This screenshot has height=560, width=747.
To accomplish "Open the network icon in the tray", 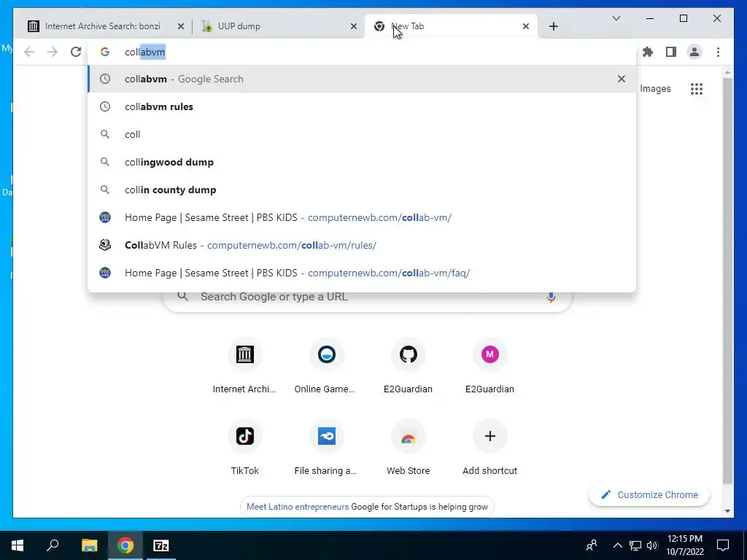I will click(x=635, y=545).
